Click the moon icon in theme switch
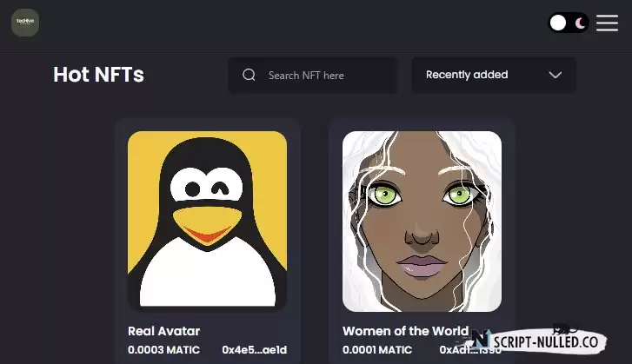 [580, 23]
